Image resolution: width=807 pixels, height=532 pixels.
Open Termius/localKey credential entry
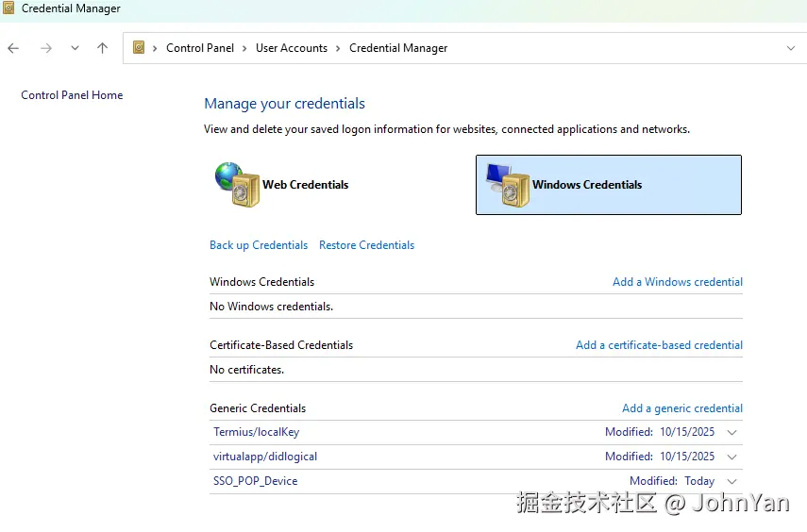[257, 432]
